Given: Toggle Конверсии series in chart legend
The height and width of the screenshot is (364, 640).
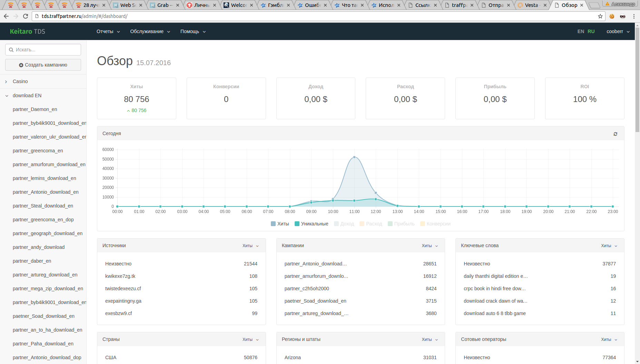Looking at the screenshot, I should [x=435, y=224].
